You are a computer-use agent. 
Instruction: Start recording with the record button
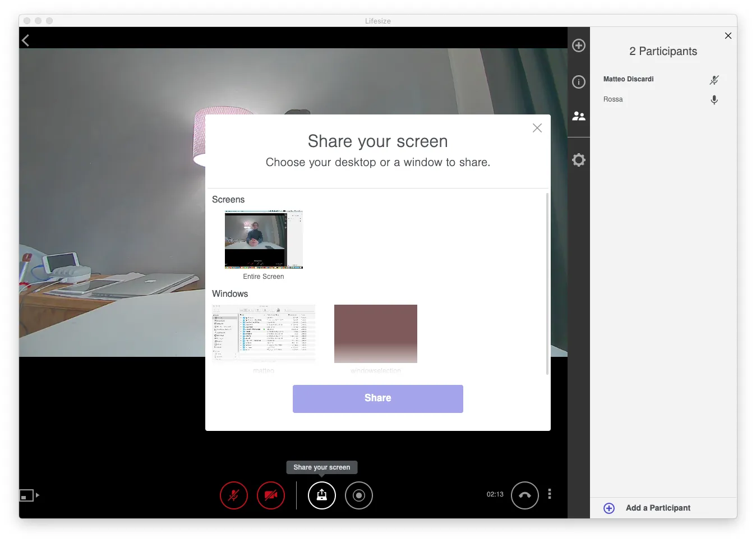tap(359, 495)
